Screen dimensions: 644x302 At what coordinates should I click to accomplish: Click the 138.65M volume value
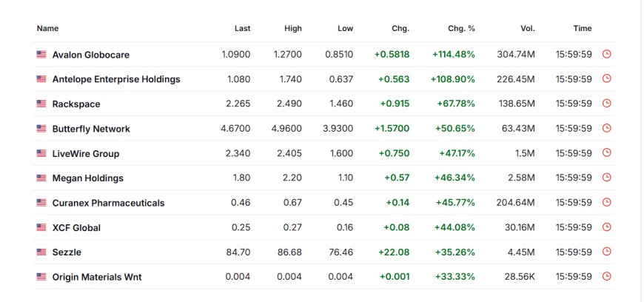516,104
